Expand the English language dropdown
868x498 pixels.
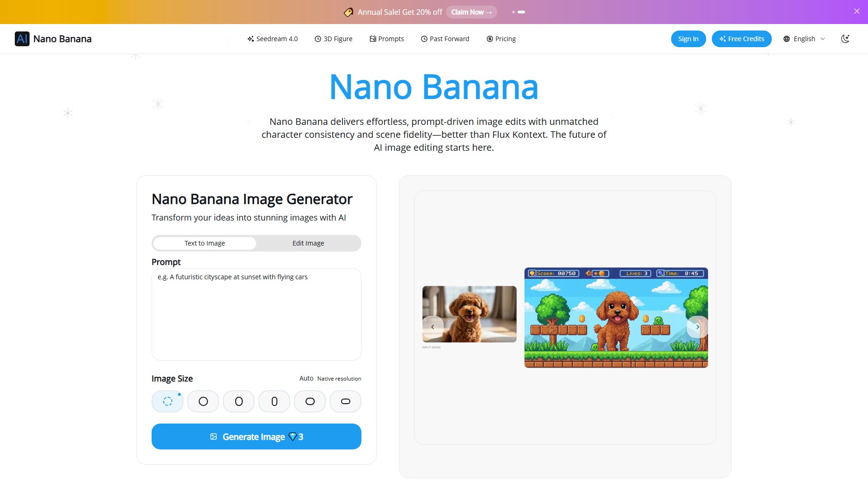tap(804, 39)
